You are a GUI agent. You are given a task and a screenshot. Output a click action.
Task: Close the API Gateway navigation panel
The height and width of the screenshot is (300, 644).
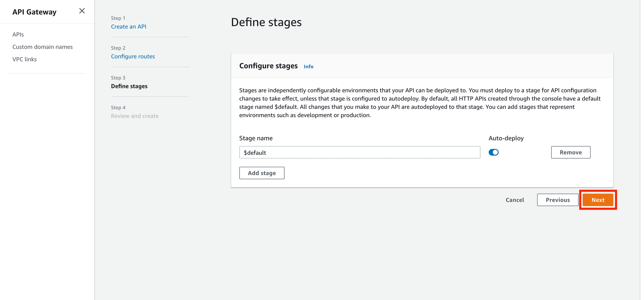(x=82, y=11)
